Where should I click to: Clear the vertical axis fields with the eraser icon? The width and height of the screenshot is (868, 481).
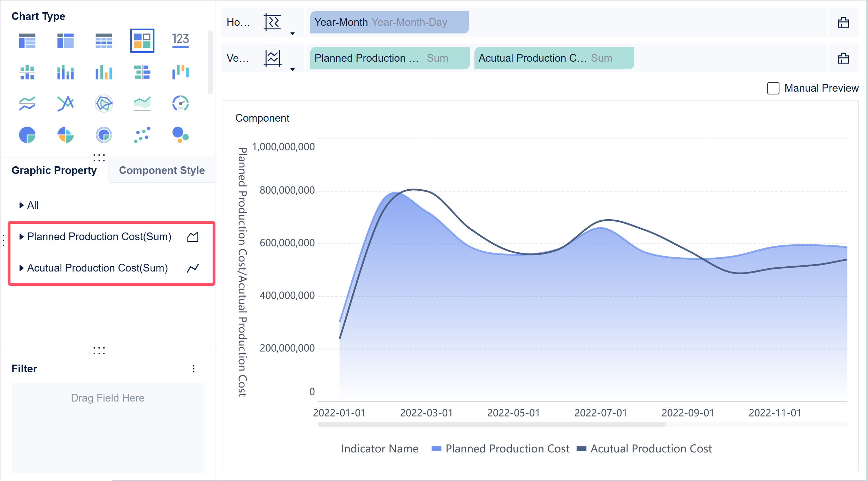pyautogui.click(x=843, y=58)
